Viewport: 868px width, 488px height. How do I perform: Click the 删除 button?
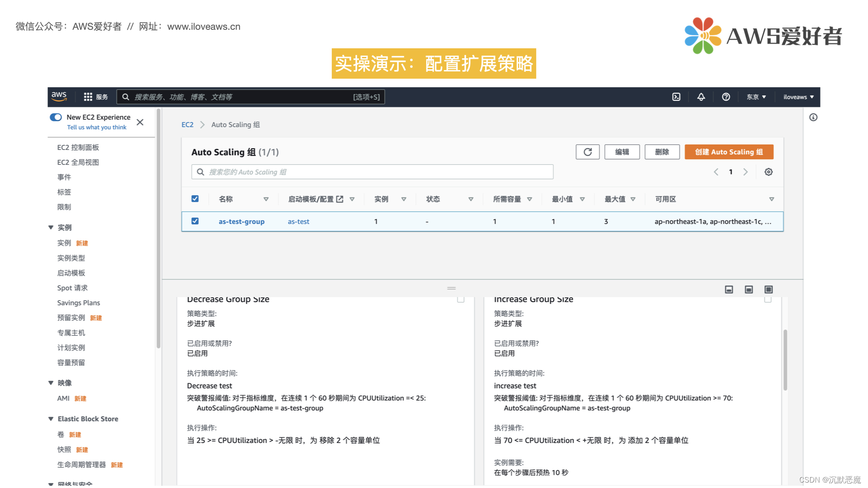coord(662,152)
